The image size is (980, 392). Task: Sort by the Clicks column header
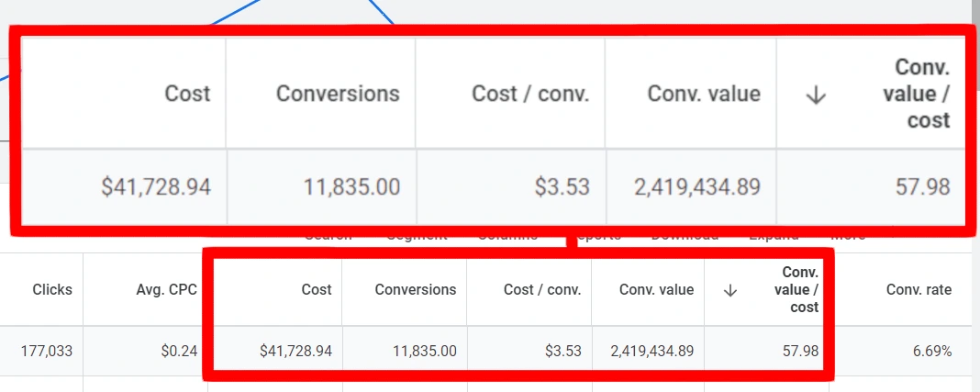tap(52, 290)
